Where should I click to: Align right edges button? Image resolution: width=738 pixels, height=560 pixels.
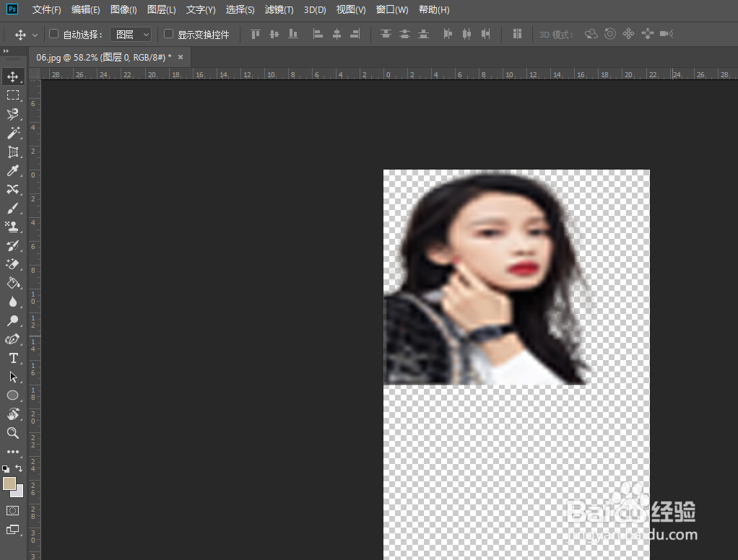coord(355,34)
